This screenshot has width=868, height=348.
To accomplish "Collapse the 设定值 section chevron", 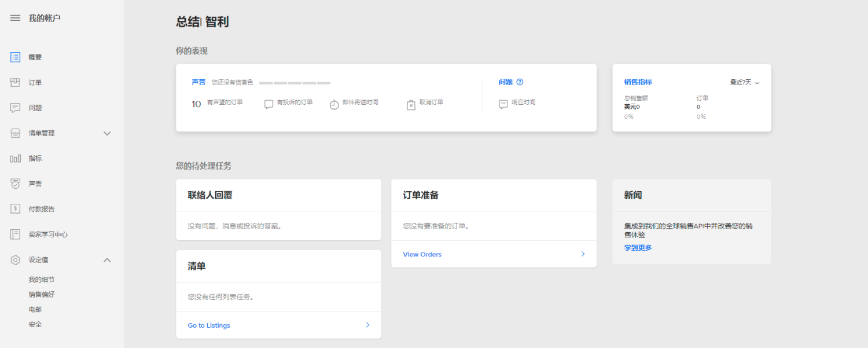I will coord(107,260).
